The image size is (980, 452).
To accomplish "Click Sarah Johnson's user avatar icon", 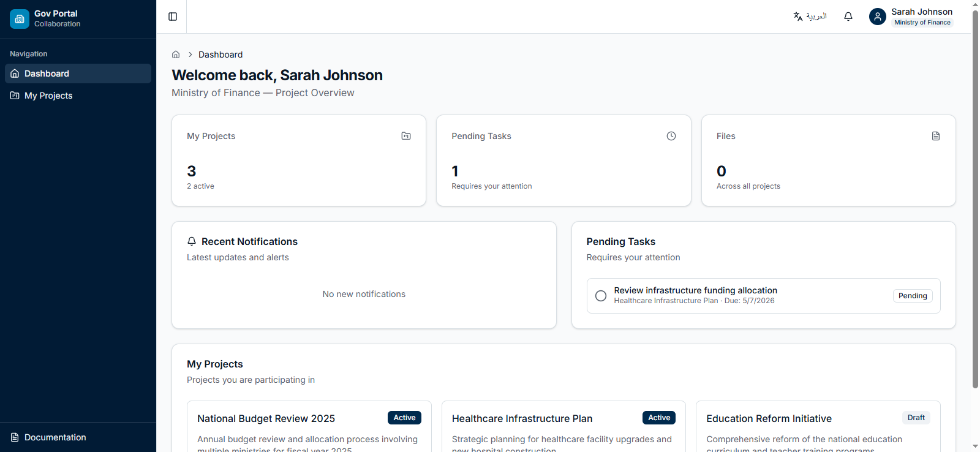I will click(878, 17).
